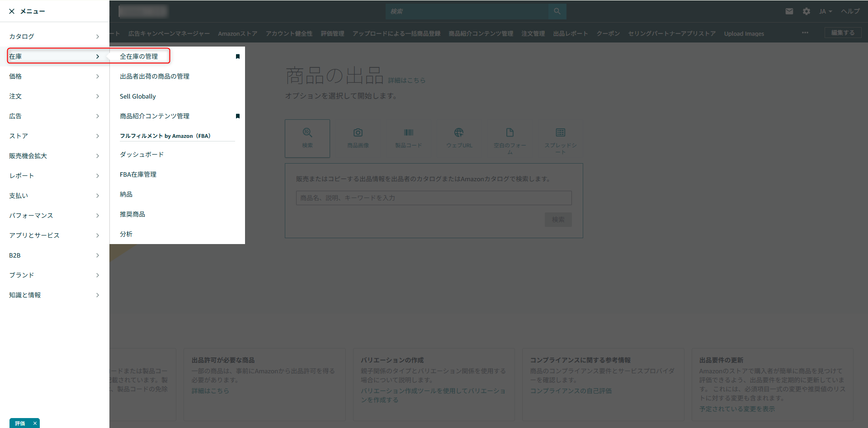Toggle bookmark for 全在庫の管理
Screen dimensions: 868x428
[x=237, y=56]
